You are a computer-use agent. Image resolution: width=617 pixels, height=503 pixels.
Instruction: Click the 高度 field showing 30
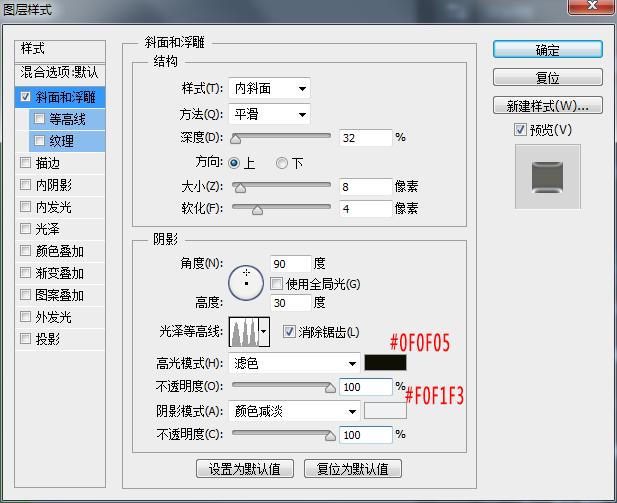point(290,303)
